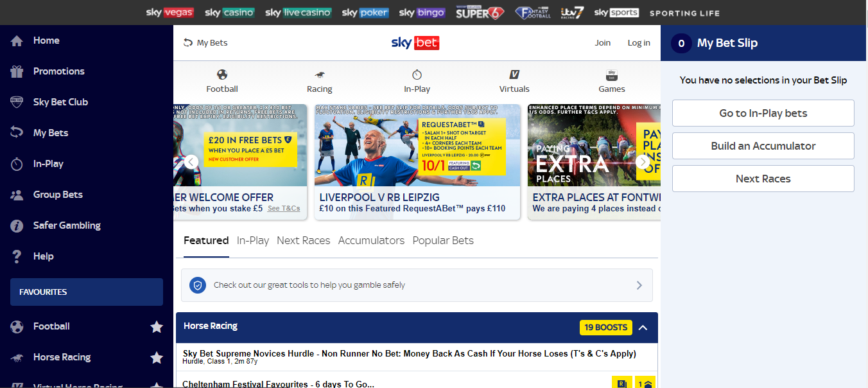Show previous promo with carousel left arrow
868x388 pixels.
point(191,162)
